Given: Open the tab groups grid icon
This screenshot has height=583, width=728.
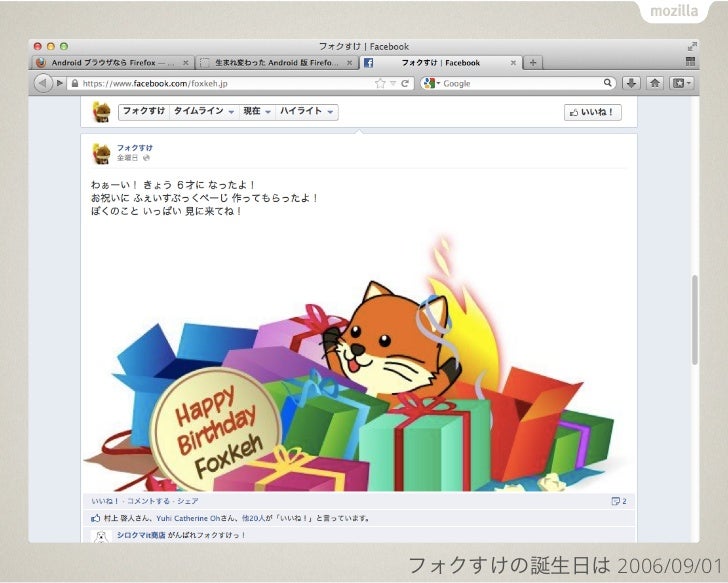Looking at the screenshot, I should point(690,62).
